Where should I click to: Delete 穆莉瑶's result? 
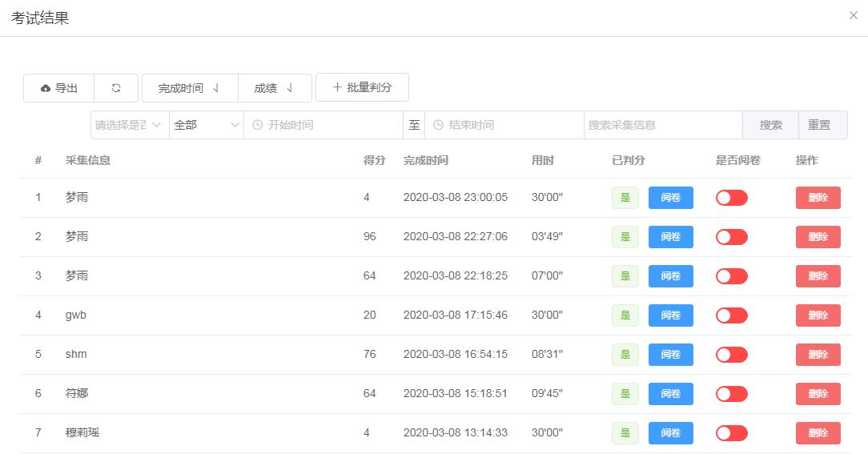point(818,433)
